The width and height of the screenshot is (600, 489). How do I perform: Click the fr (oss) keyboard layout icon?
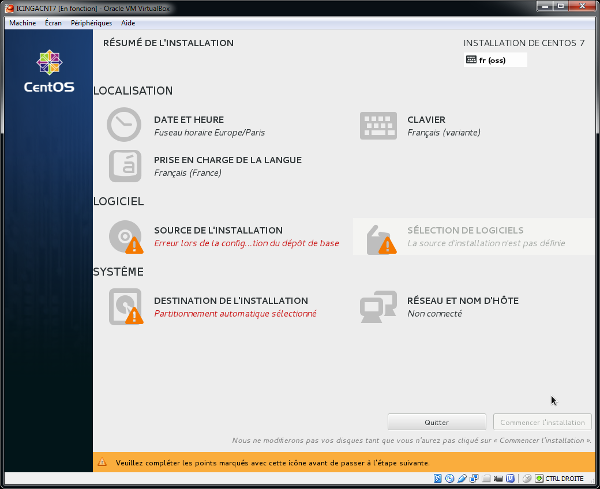tap(471, 59)
